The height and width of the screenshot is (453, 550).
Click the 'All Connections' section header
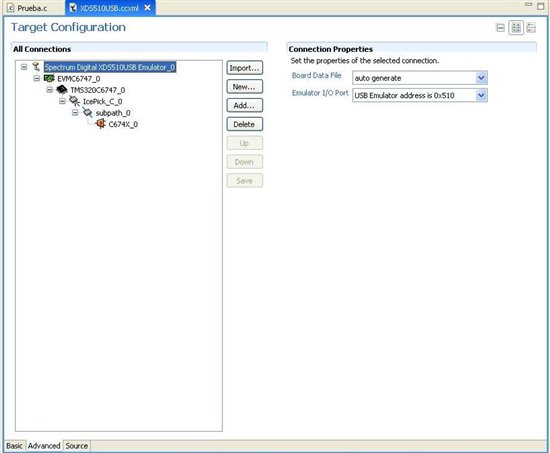pyautogui.click(x=42, y=49)
